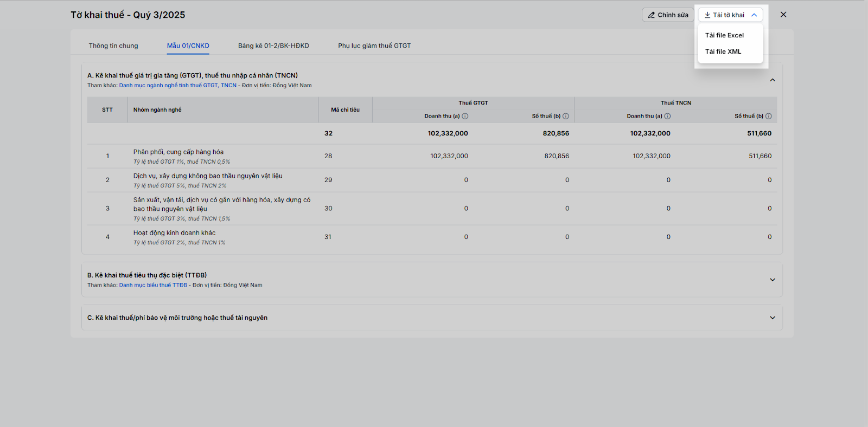Choose Tải file XML from the menu

click(x=723, y=51)
